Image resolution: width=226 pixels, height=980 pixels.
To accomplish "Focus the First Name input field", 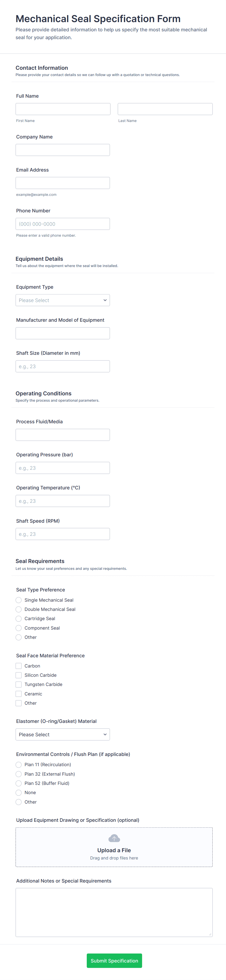I will point(63,109).
